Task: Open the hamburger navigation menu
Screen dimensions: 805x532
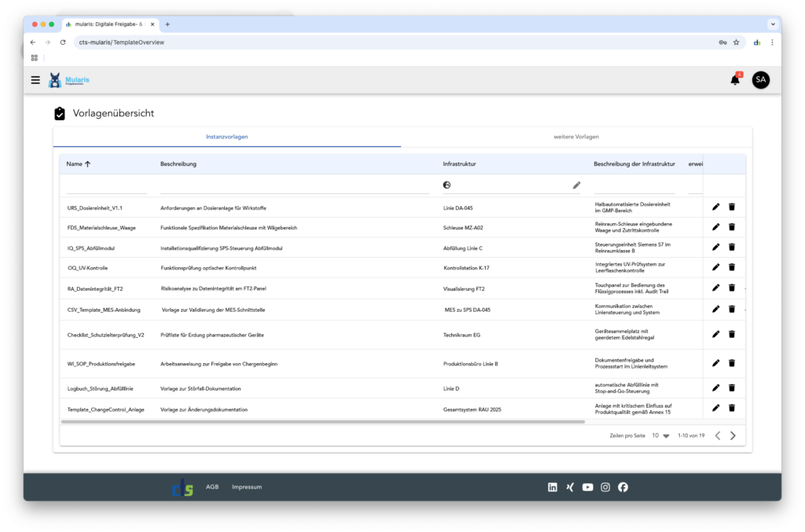Action: (35, 79)
